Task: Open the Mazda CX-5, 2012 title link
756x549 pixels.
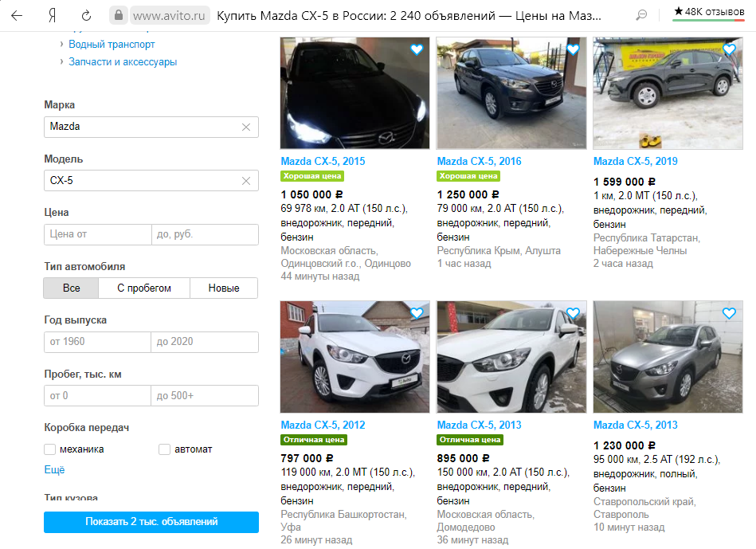Action: click(323, 425)
